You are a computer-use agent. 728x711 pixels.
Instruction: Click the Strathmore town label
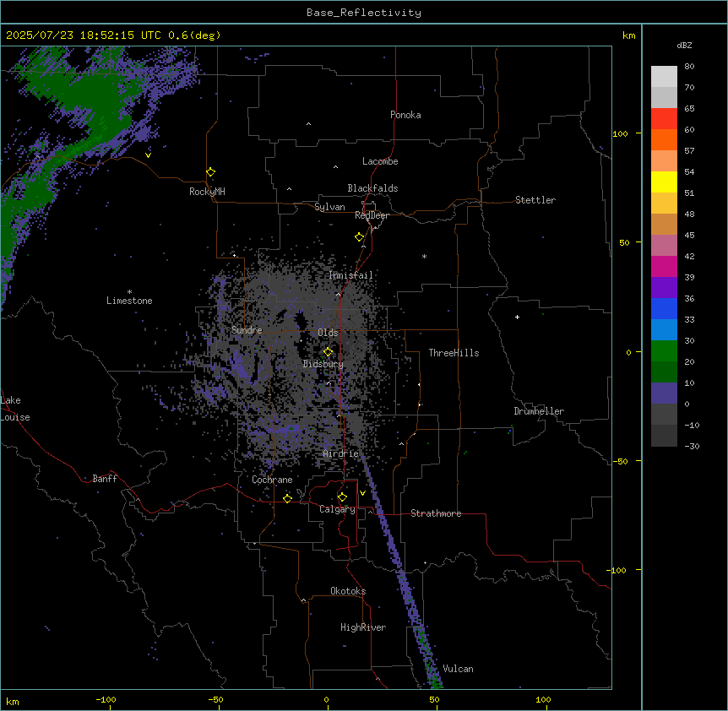(x=436, y=513)
